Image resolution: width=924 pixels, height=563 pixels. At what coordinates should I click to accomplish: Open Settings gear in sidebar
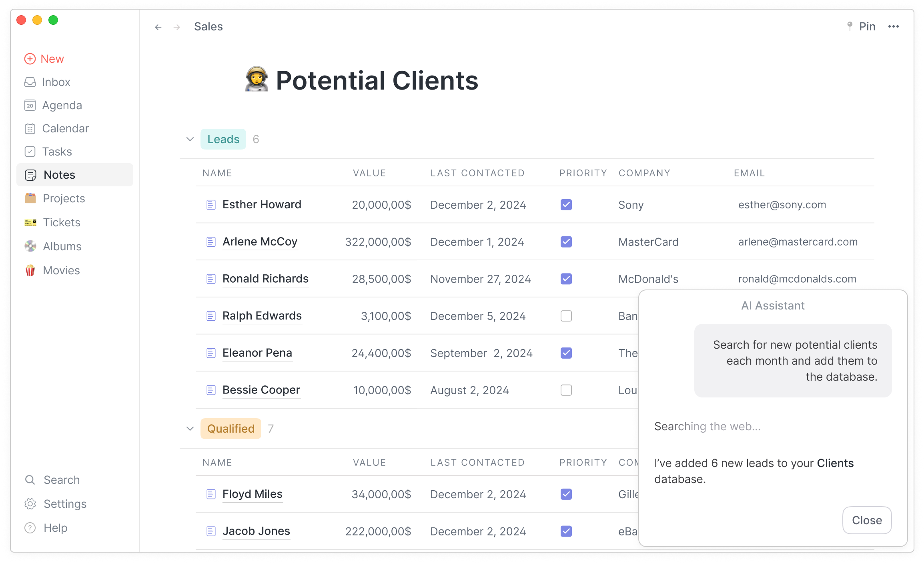(30, 504)
